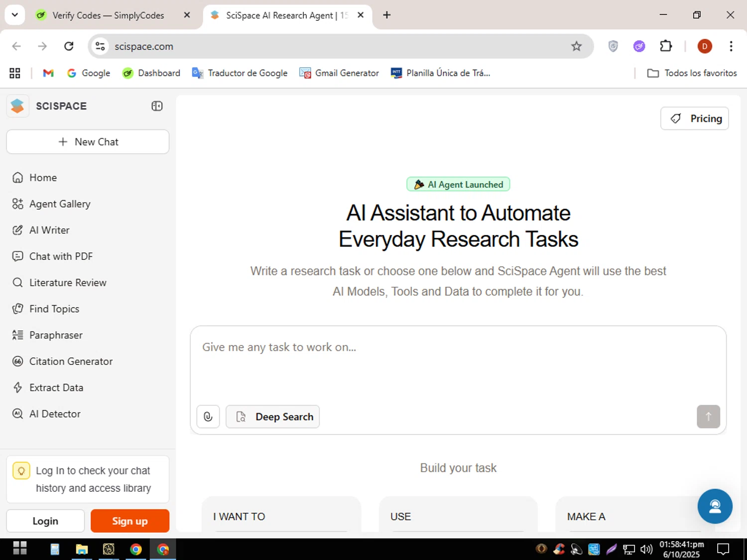The image size is (747, 560).
Task: Reload the current page
Action: tap(69, 46)
